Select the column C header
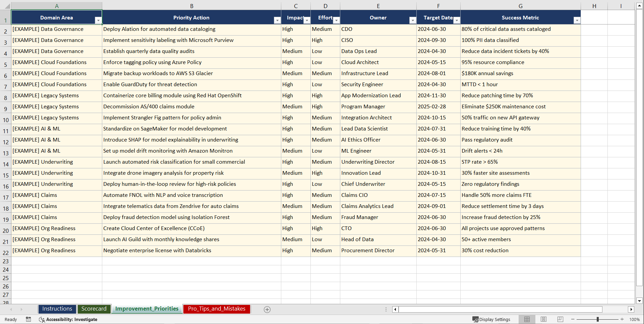Viewport: 644px width, 324px height. (x=296, y=6)
